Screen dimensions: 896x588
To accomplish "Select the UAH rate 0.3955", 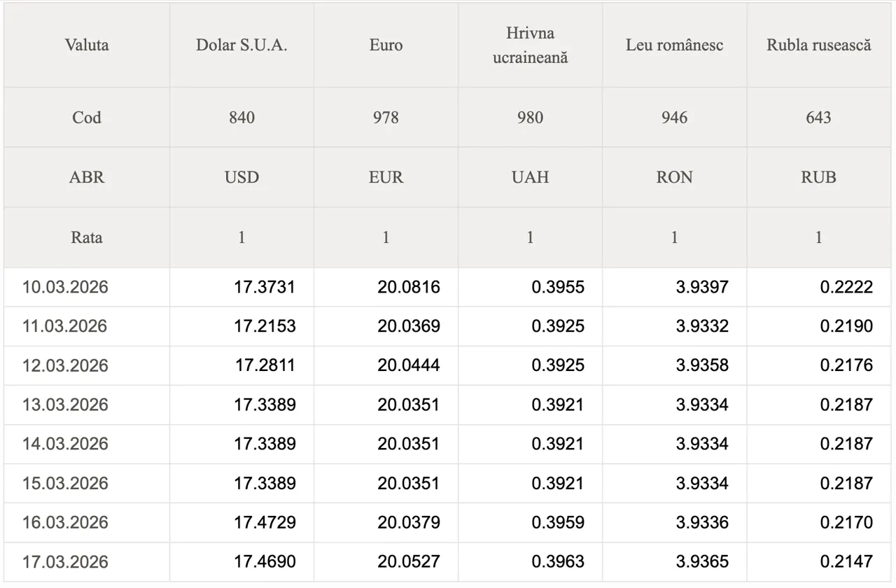I will 557,287.
